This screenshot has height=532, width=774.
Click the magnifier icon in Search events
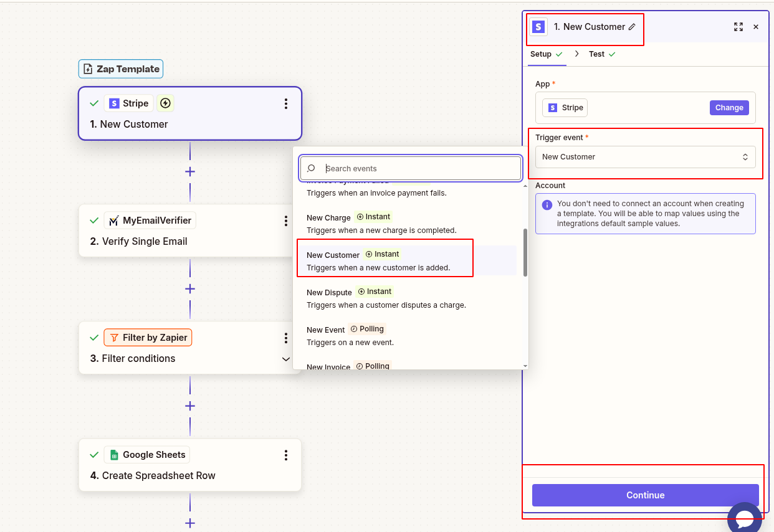310,168
